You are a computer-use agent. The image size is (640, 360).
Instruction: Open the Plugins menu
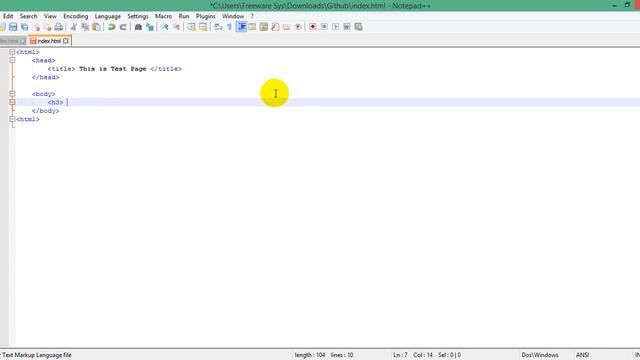206,16
